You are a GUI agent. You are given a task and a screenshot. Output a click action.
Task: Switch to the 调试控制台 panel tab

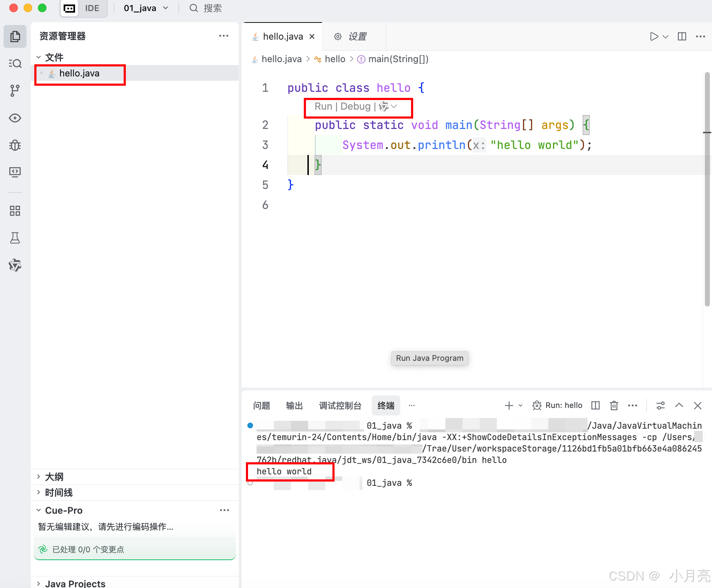click(x=340, y=405)
